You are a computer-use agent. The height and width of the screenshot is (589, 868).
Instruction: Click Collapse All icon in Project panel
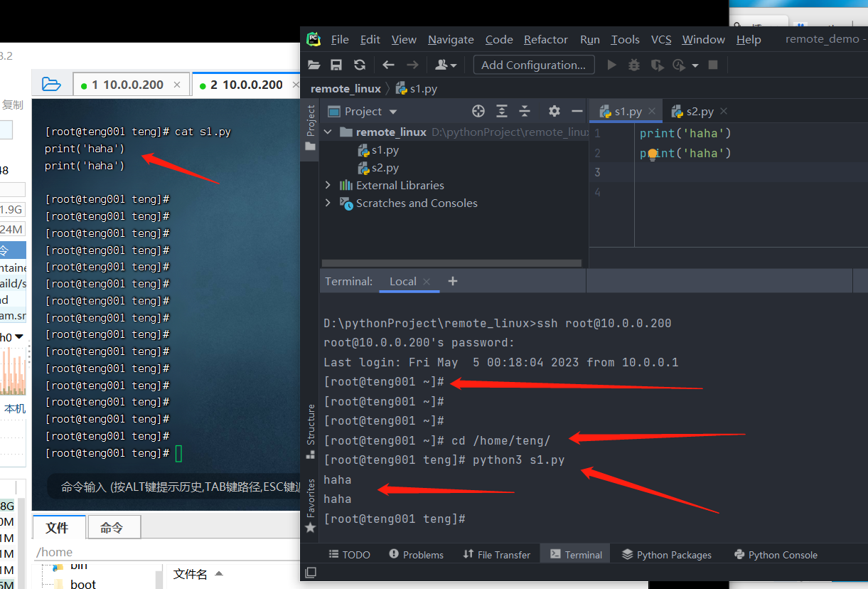525,111
